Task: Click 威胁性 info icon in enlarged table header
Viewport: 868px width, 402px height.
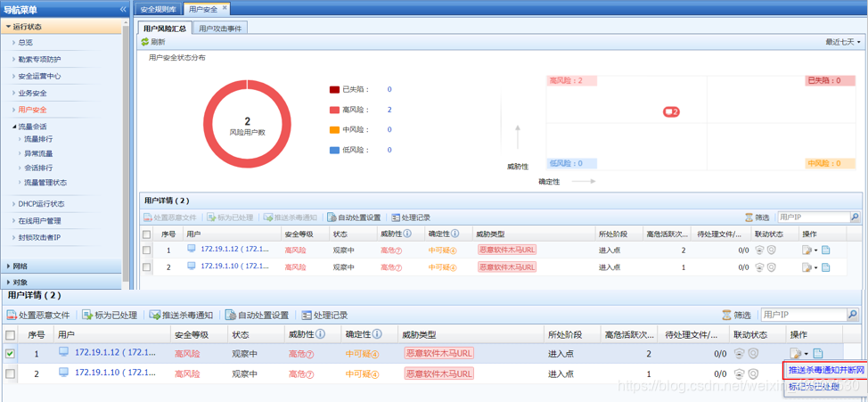Action: [321, 334]
